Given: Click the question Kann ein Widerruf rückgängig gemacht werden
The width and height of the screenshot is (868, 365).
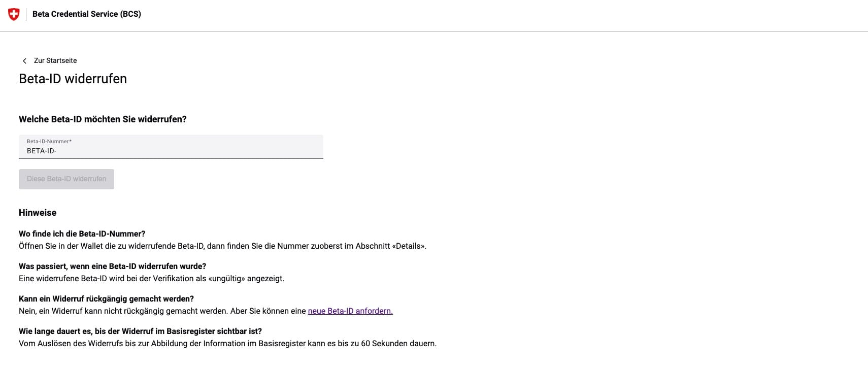Looking at the screenshot, I should pos(106,298).
